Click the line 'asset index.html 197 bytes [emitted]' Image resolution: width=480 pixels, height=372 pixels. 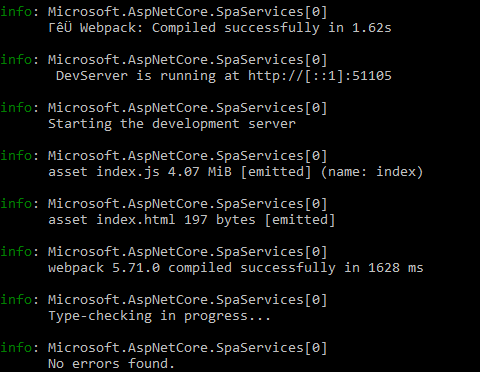[192, 220]
